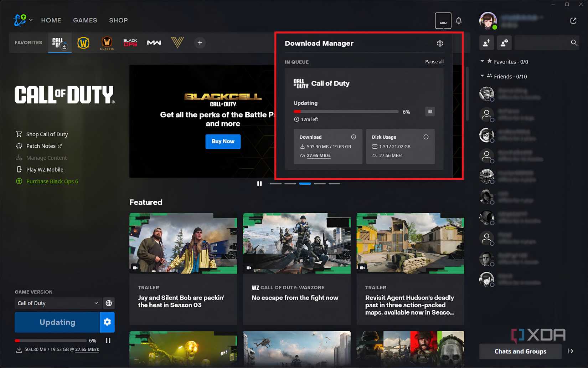Click Buy Now on the BlackCell banner

pyautogui.click(x=223, y=141)
